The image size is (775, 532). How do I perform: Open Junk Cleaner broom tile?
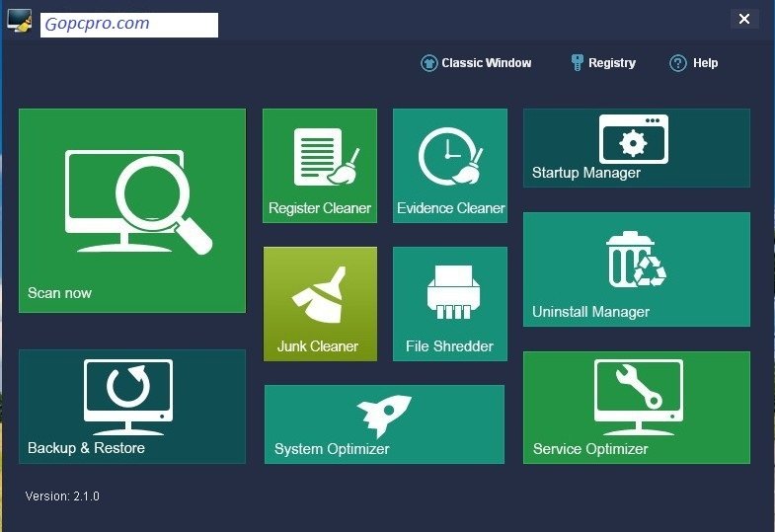[320, 304]
